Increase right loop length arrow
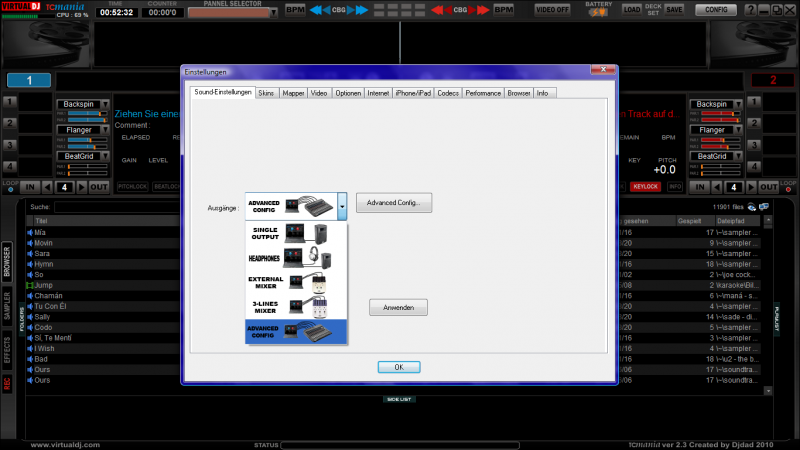Image resolution: width=800 pixels, height=450 pixels. (751, 187)
